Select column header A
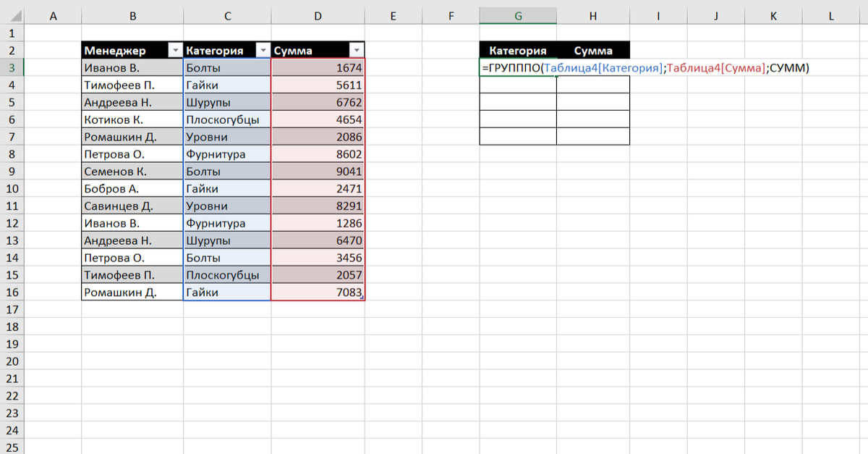 click(53, 16)
